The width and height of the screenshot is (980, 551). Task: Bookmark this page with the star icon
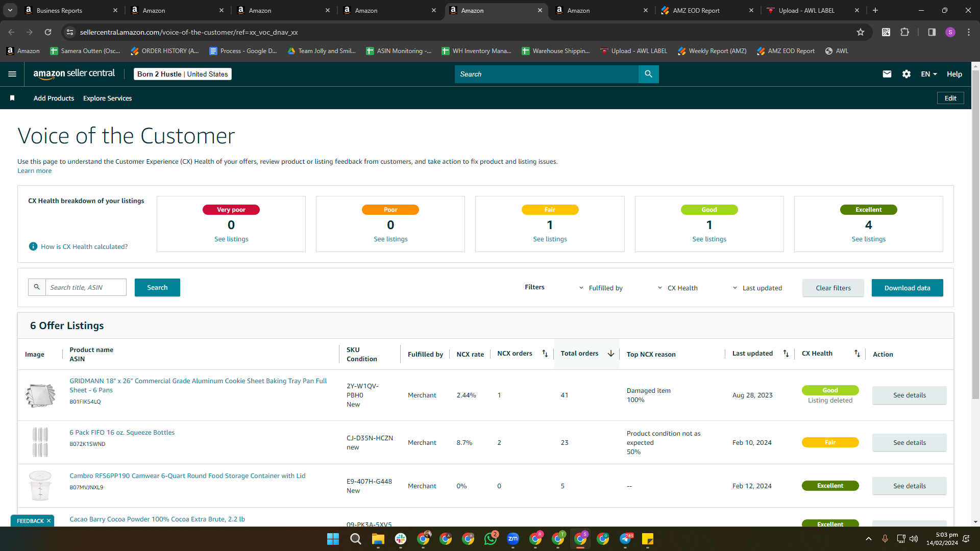[861, 32]
